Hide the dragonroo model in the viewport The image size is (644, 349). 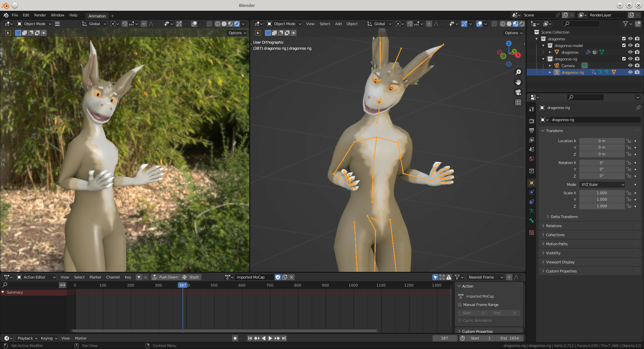tap(631, 45)
